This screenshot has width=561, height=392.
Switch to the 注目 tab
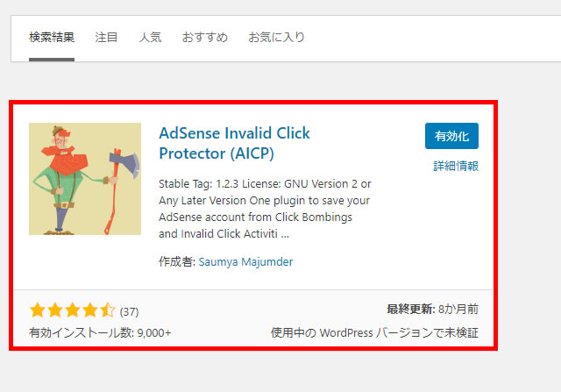click(x=106, y=37)
